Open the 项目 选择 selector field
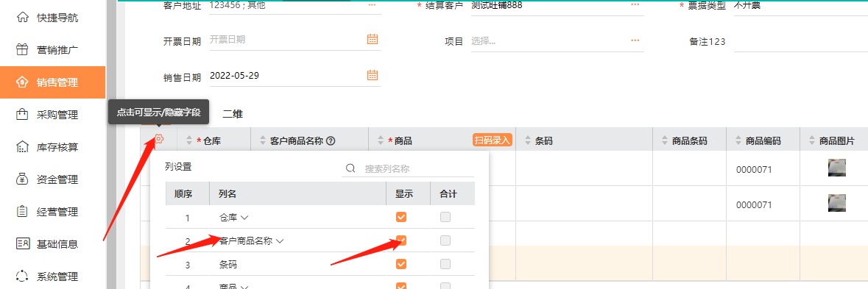Viewport: 868px width, 289px height. [x=557, y=41]
